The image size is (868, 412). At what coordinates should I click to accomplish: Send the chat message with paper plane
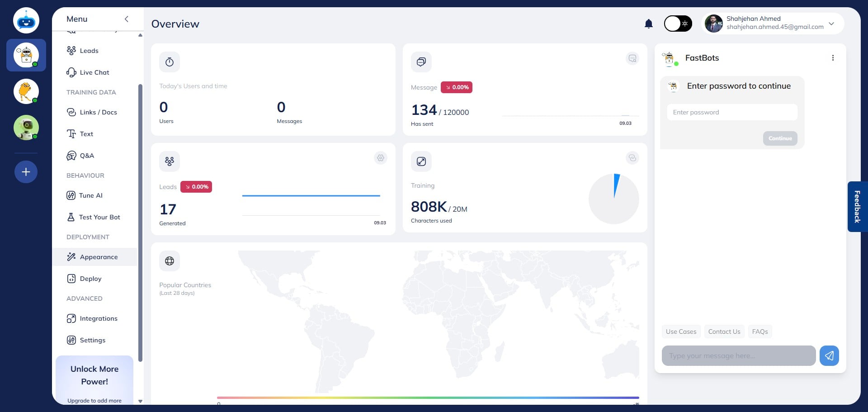pyautogui.click(x=829, y=356)
